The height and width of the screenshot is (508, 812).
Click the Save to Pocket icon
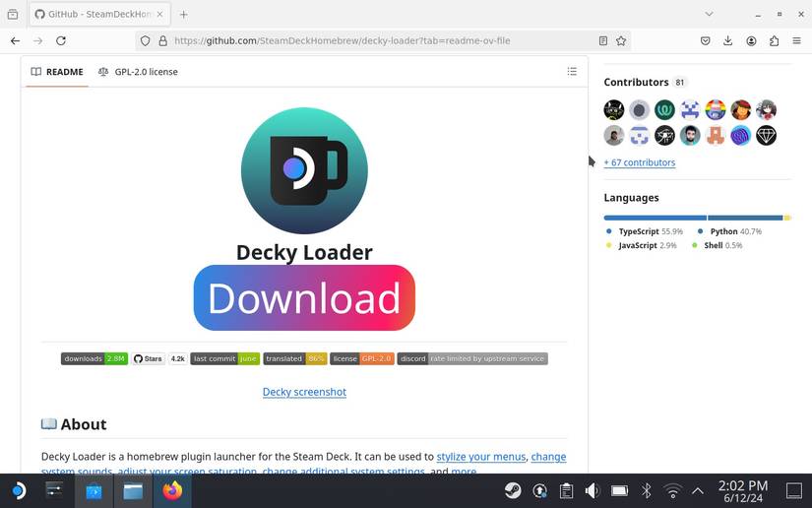(x=706, y=40)
